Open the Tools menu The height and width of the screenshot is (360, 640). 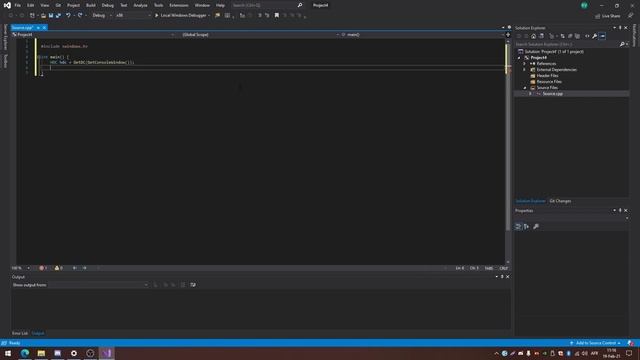point(158,5)
